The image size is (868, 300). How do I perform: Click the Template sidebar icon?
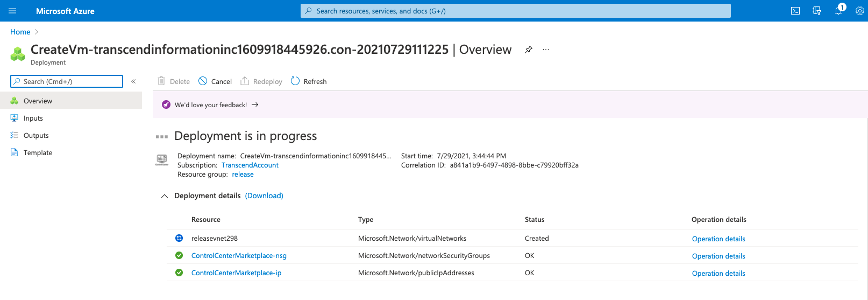[15, 152]
